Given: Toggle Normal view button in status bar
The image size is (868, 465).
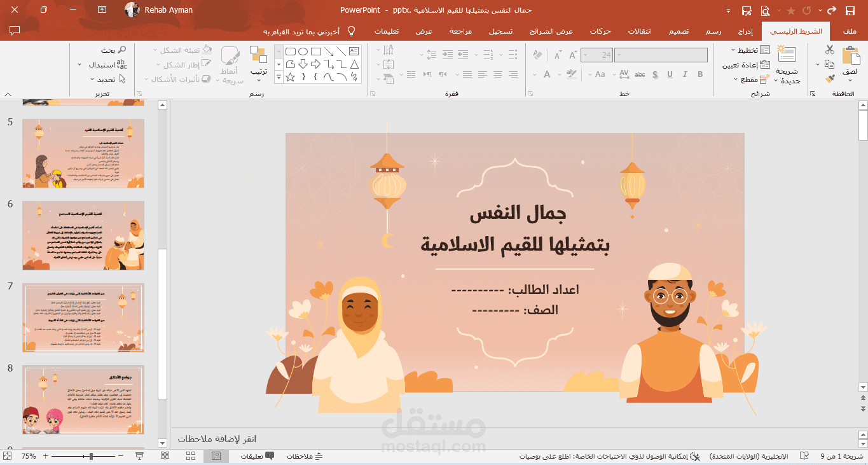Looking at the screenshot, I should click(216, 456).
